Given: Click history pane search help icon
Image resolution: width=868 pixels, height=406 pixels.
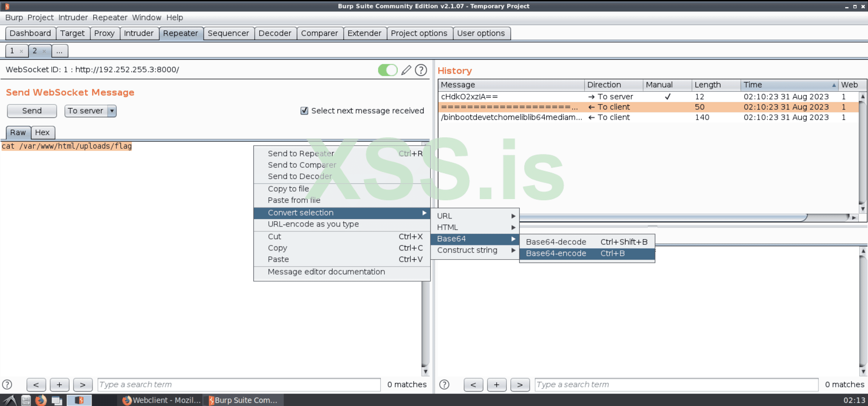Looking at the screenshot, I should point(444,384).
